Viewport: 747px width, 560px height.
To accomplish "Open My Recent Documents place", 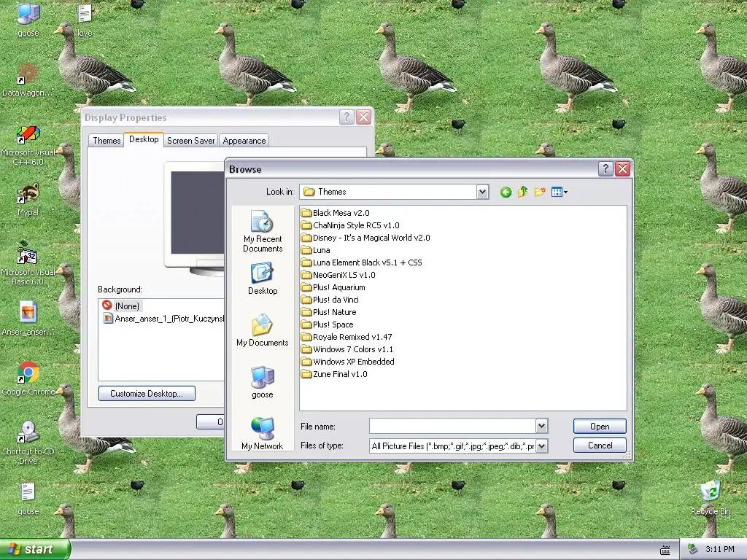I will pos(262,231).
